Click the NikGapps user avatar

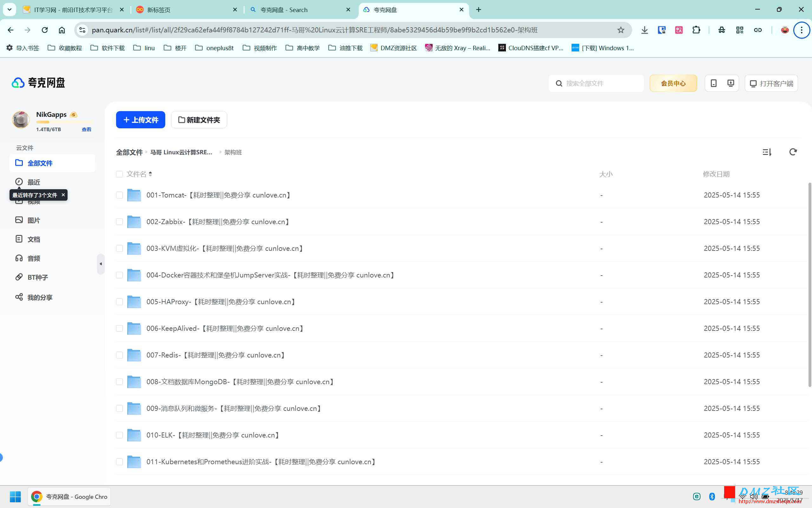click(21, 120)
